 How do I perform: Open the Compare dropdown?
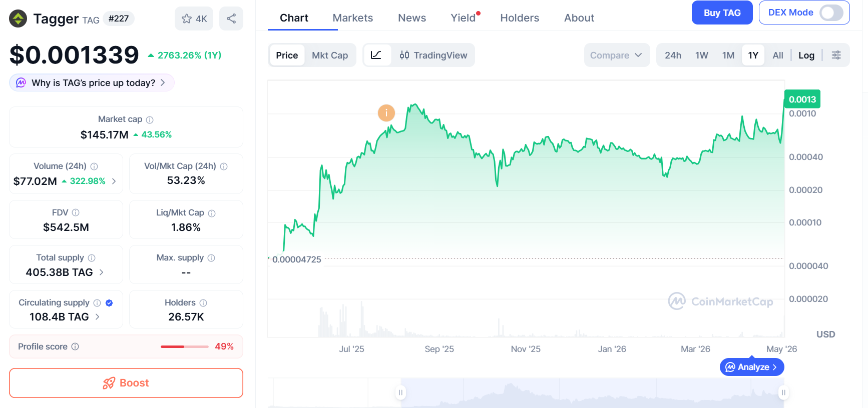coord(617,55)
